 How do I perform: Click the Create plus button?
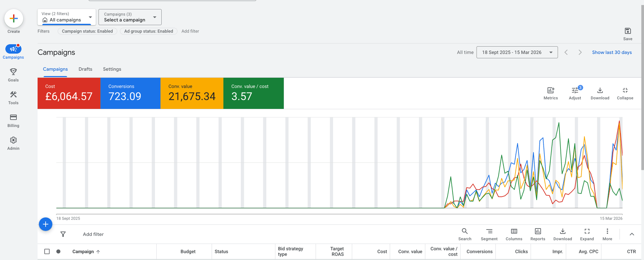pos(14,18)
